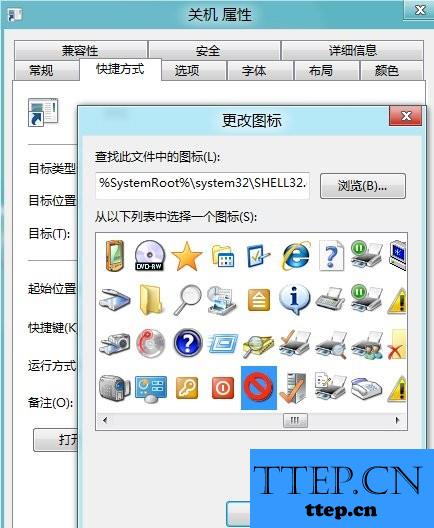Pick the blue information bubble icon

point(294,299)
